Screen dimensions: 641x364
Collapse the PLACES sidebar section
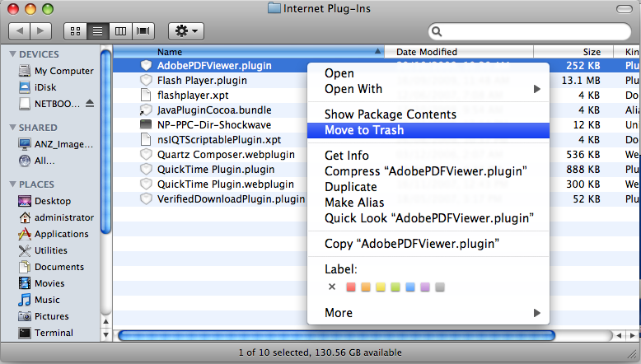(12, 184)
